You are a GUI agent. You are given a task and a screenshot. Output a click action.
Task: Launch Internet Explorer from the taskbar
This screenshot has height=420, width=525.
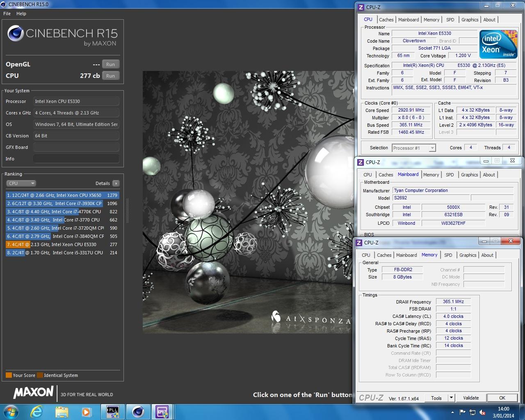tap(37, 412)
